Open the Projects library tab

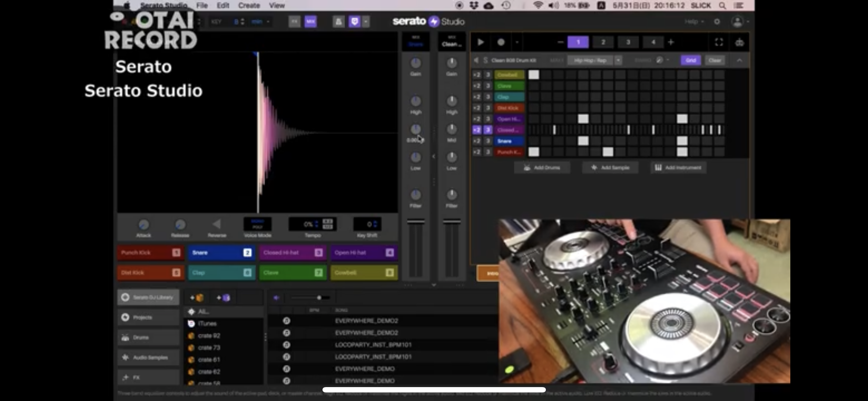(148, 317)
